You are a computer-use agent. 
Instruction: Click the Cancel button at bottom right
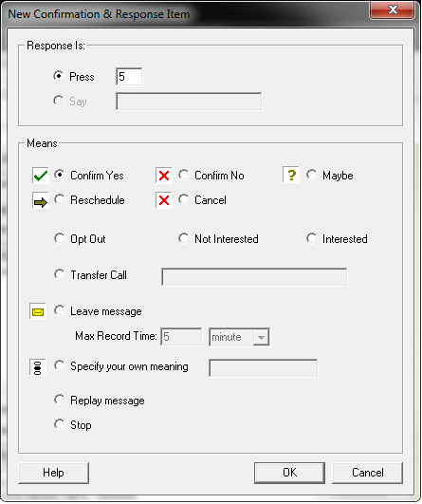click(367, 473)
